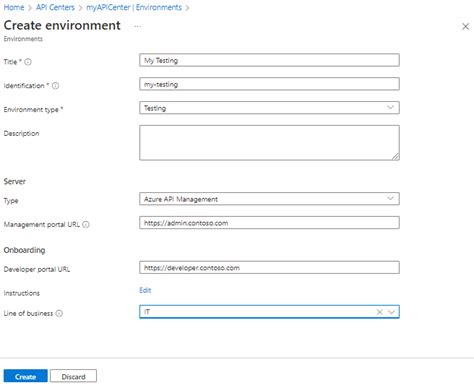Focus the Developer portal URL field

point(269,267)
